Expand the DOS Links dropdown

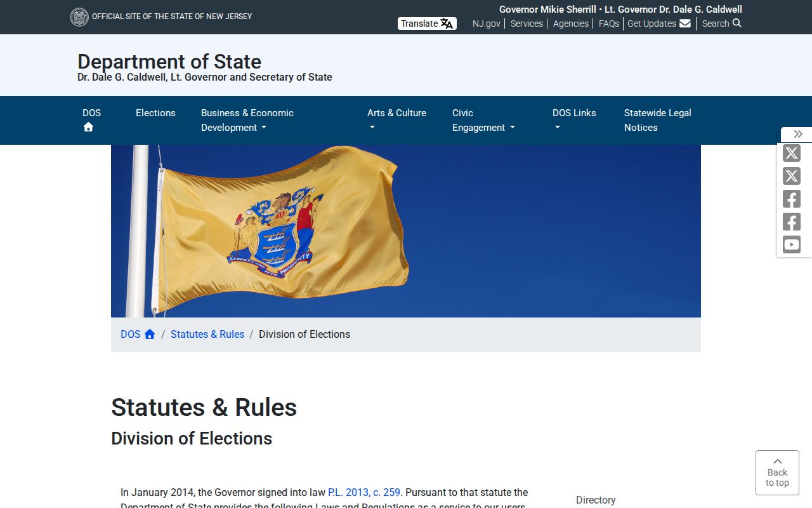(574, 120)
